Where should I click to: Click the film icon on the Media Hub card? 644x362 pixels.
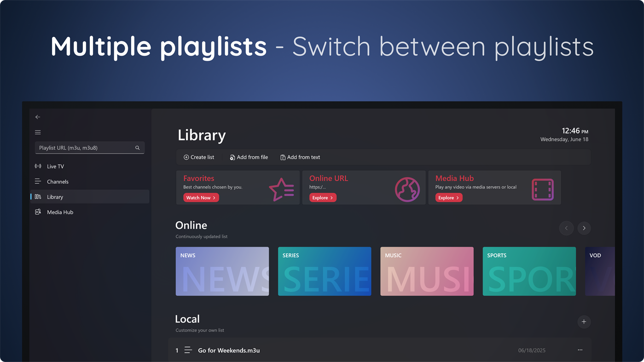(x=542, y=189)
